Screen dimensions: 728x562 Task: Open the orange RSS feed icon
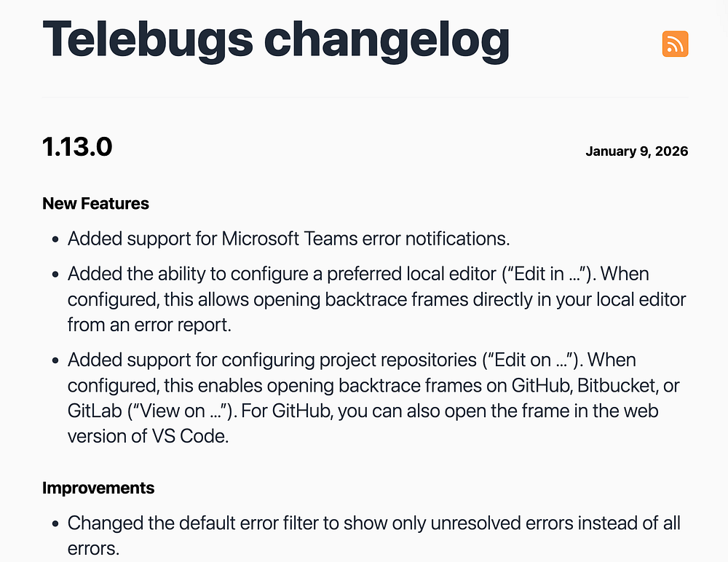pyautogui.click(x=675, y=44)
